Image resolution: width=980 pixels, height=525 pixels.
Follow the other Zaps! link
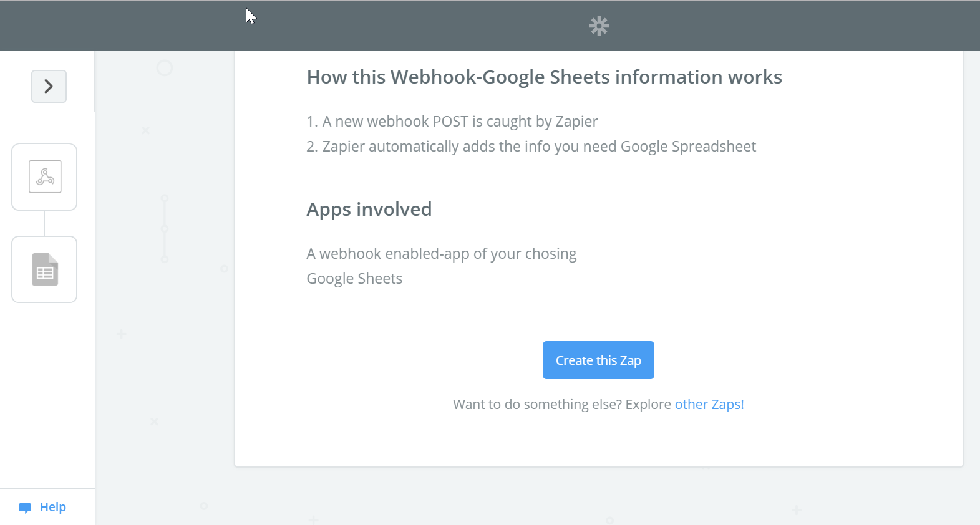(x=709, y=404)
